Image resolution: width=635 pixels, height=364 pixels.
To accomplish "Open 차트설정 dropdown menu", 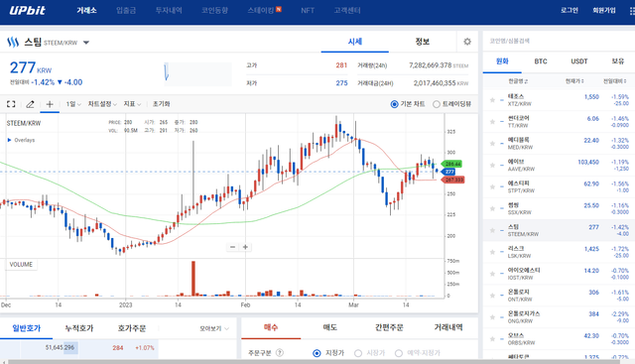I will coord(102,104).
